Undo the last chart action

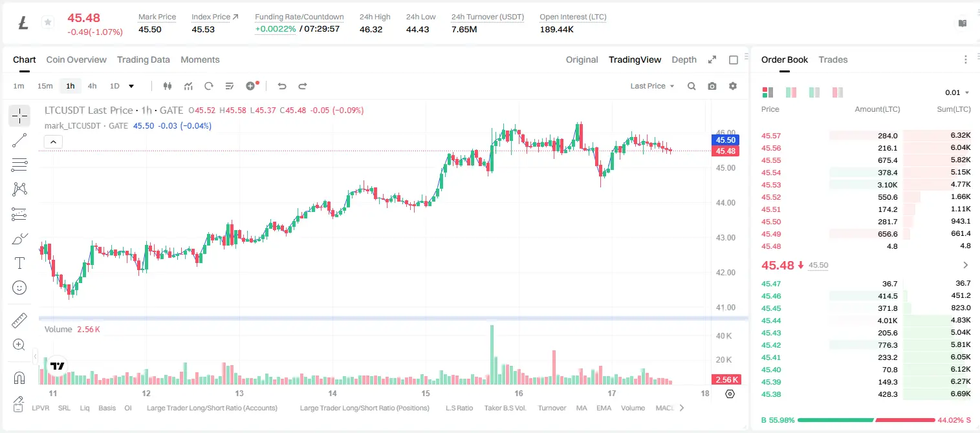pyautogui.click(x=281, y=86)
